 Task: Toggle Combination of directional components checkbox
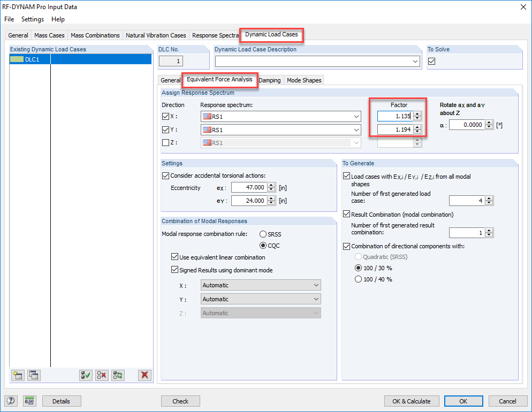[x=346, y=246]
